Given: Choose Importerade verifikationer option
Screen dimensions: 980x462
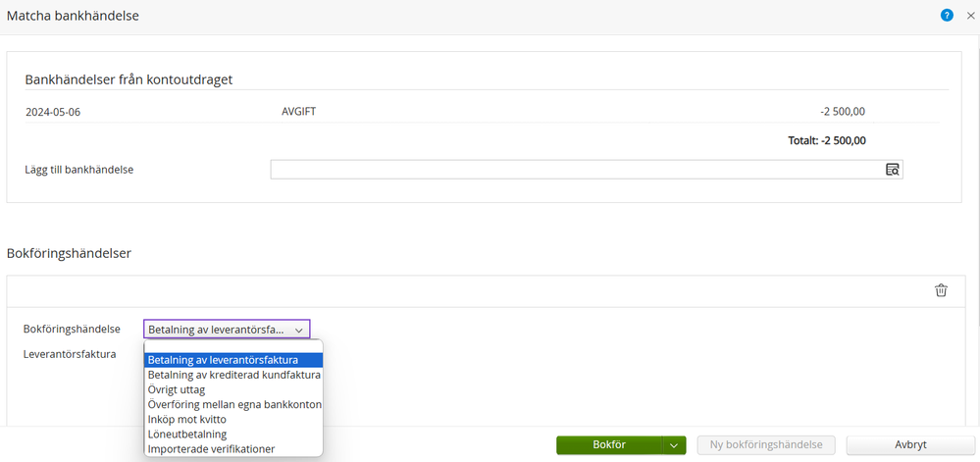Looking at the screenshot, I should [x=233, y=448].
